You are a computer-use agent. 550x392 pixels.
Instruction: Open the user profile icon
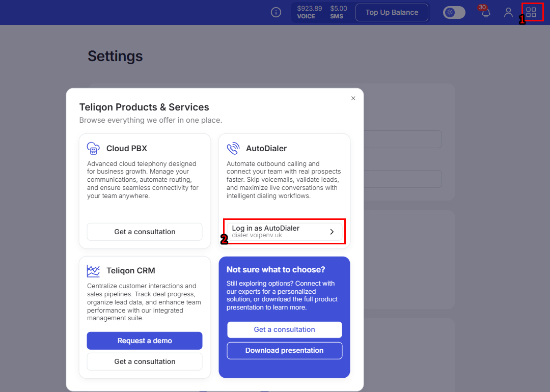[x=508, y=13]
